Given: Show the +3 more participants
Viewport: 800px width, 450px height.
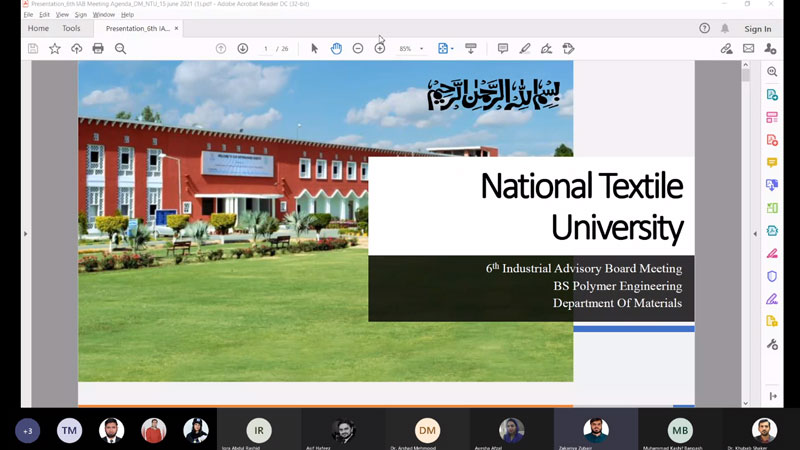Looking at the screenshot, I should (27, 431).
